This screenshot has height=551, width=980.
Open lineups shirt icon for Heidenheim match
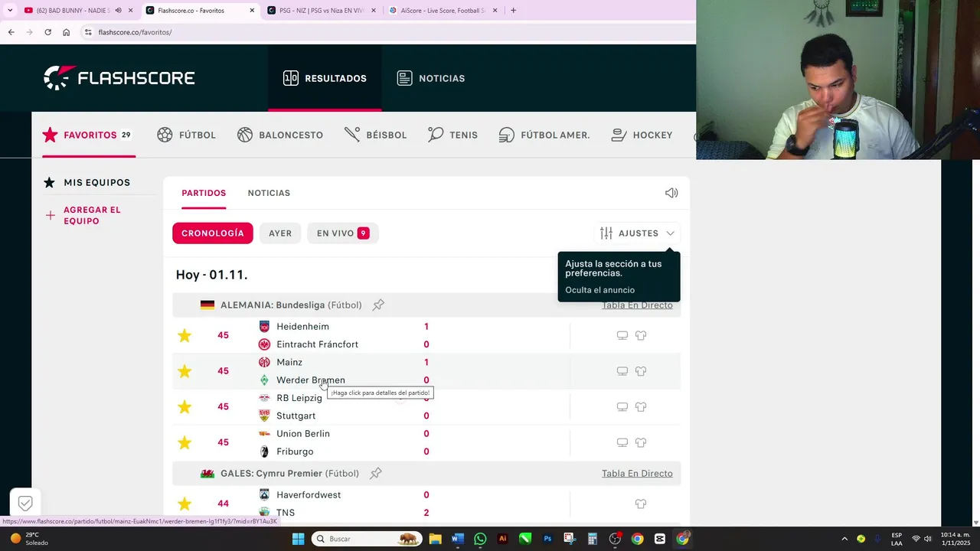tap(641, 335)
